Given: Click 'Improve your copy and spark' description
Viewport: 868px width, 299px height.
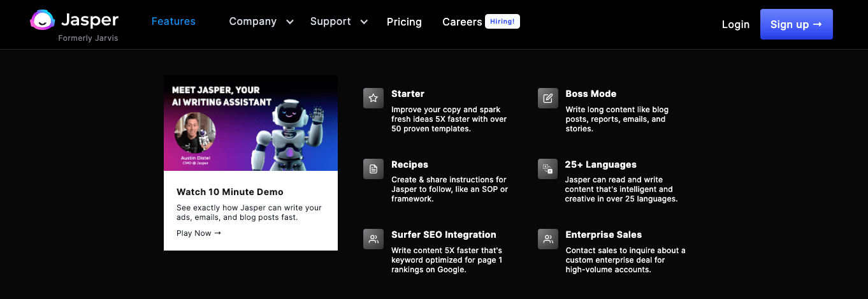Looking at the screenshot, I should click(x=449, y=119).
